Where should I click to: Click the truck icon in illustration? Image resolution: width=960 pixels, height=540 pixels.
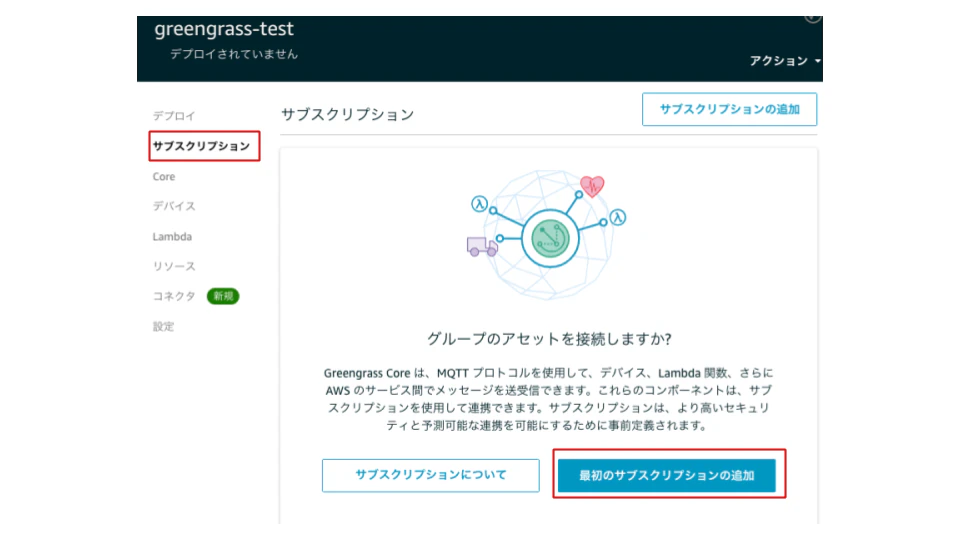pos(482,246)
